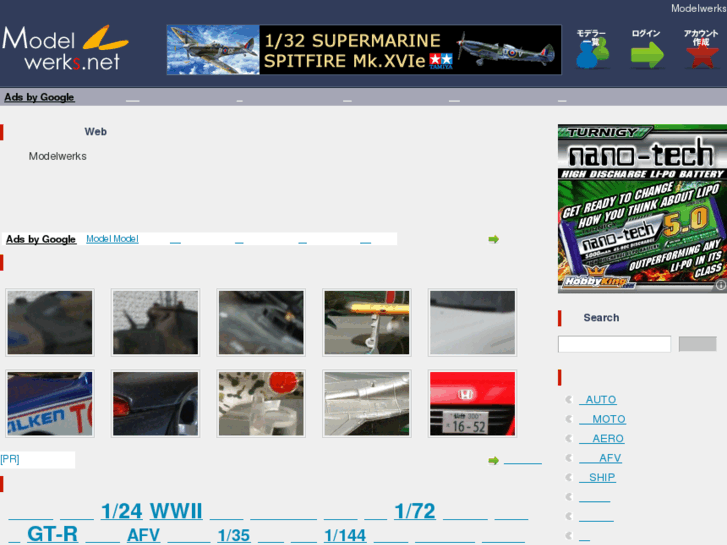Open the dark blue car taillight thumbnail
Screen dimensions: 727x545
(155, 404)
